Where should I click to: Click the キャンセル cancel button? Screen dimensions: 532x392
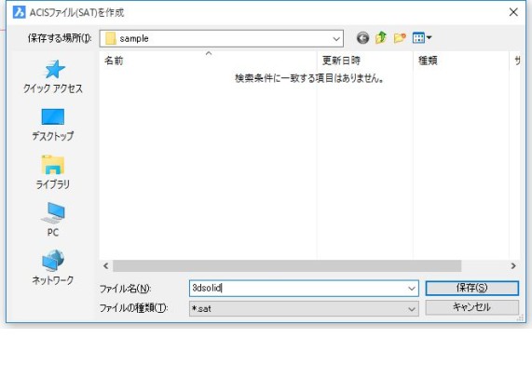[x=472, y=307]
